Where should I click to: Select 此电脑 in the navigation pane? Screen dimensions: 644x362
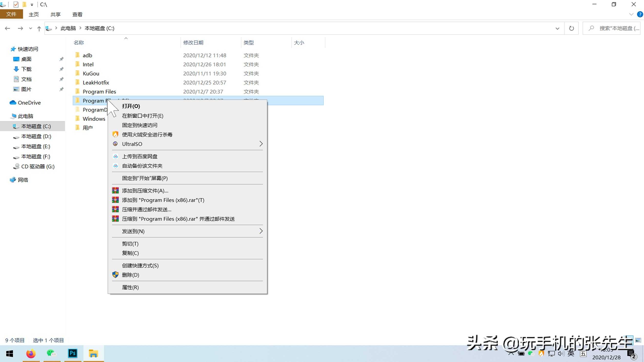tap(25, 116)
